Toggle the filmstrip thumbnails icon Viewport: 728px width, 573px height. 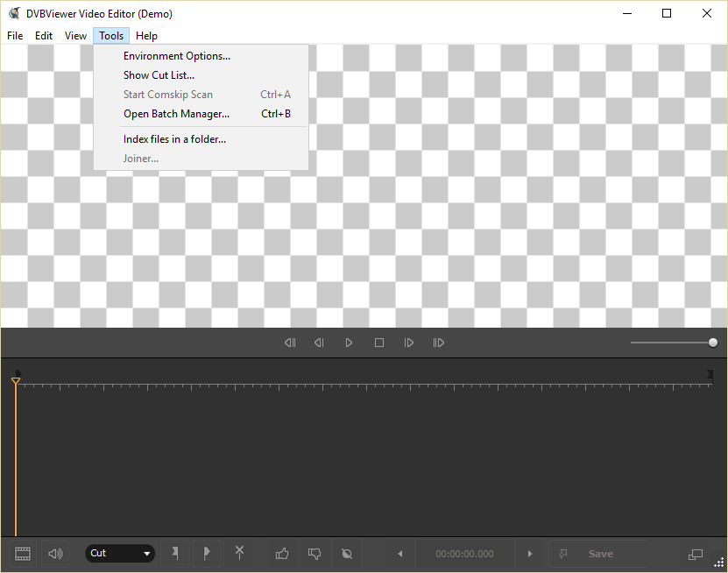[23, 554]
